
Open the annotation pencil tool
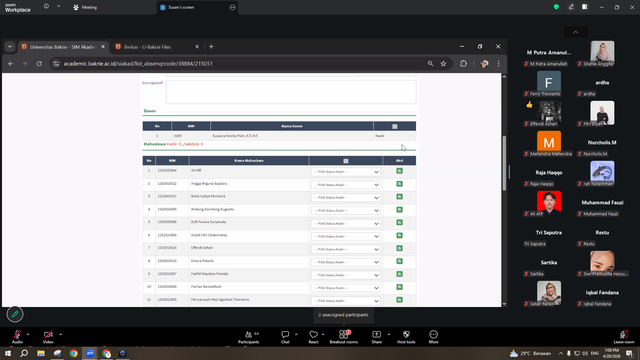pyautogui.click(x=15, y=314)
